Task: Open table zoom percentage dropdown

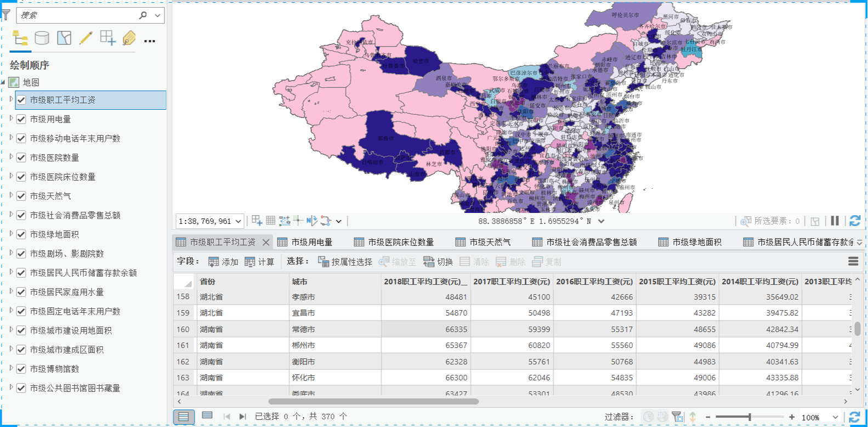Action: (x=835, y=417)
